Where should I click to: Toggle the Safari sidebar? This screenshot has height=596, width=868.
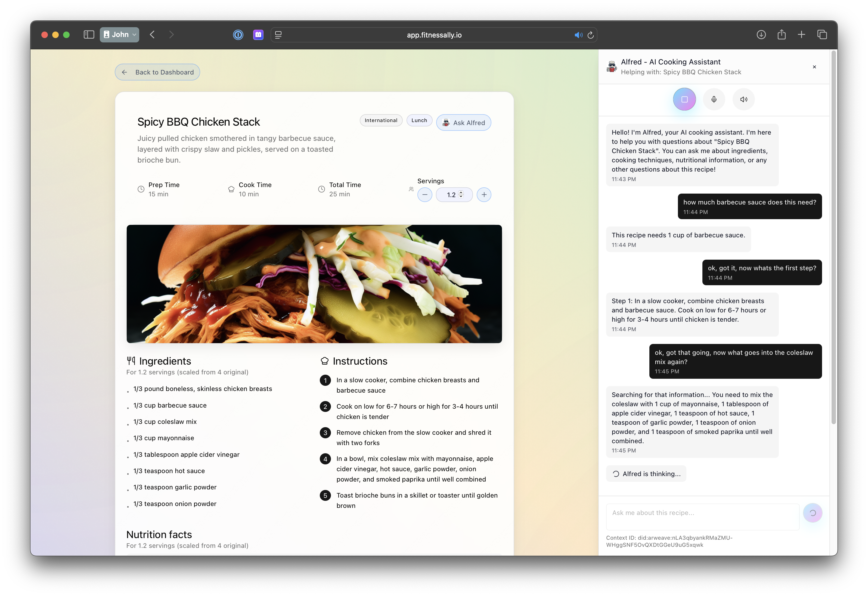pos(89,35)
